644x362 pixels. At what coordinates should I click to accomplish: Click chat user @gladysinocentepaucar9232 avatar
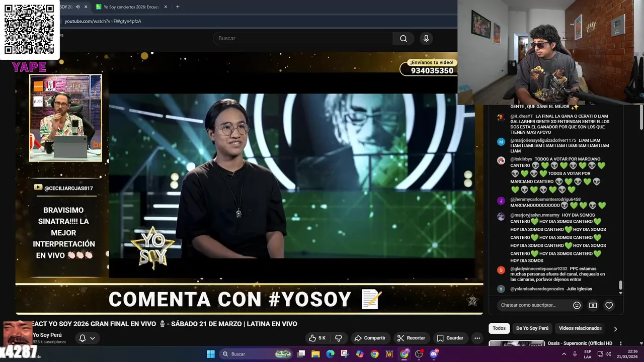pos(501,270)
